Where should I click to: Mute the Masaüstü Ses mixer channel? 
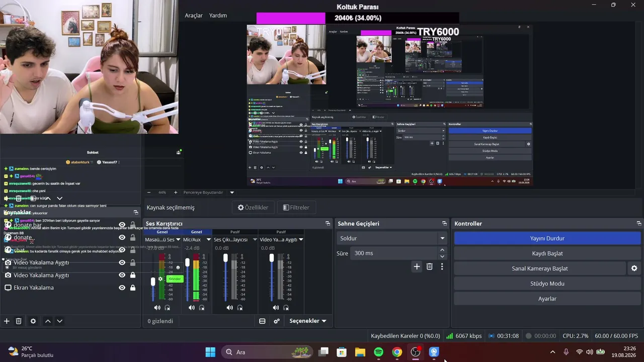(x=157, y=308)
